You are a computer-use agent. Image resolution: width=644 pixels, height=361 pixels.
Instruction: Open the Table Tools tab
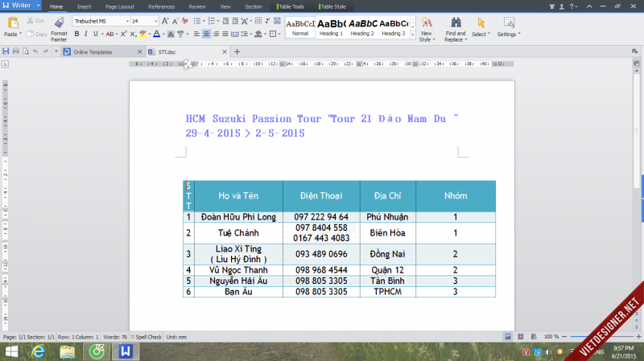pyautogui.click(x=291, y=6)
